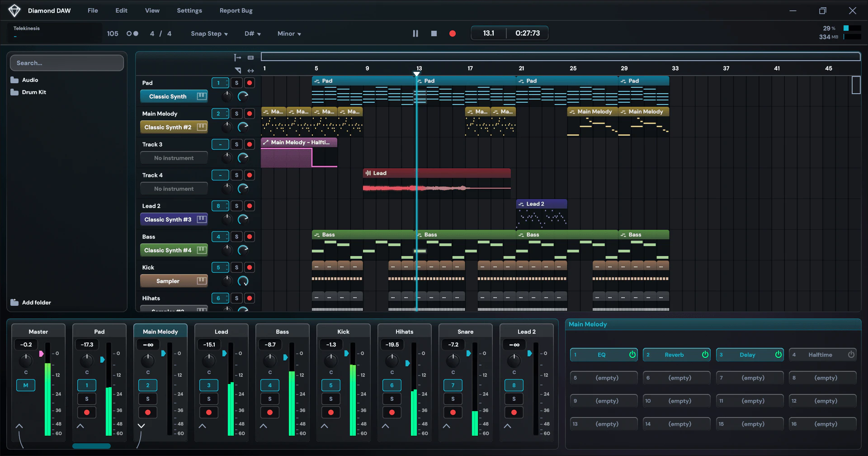This screenshot has width=868, height=456.
Task: Arm the Pad track for recording
Action: 249,83
